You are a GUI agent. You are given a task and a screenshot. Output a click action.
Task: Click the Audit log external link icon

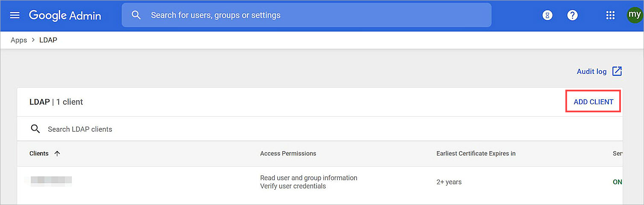click(617, 71)
